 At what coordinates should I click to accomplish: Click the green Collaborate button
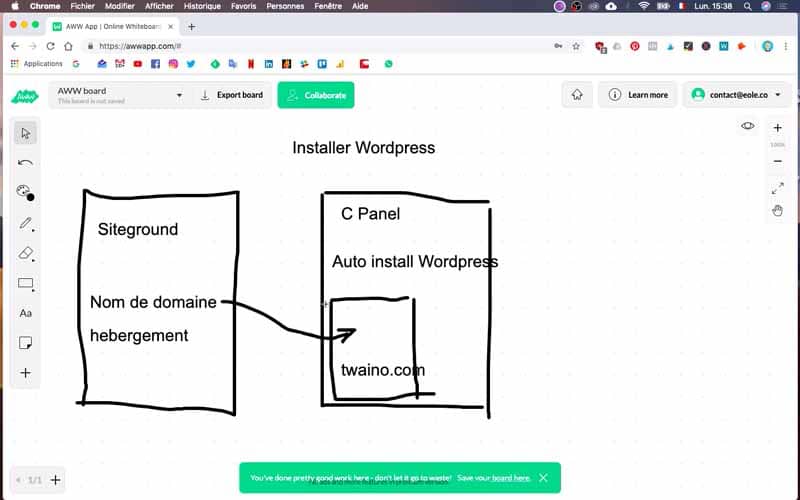[x=316, y=95]
